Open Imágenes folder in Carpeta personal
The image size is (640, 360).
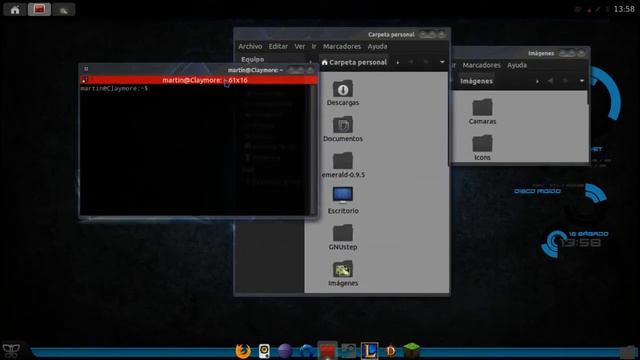343,273
